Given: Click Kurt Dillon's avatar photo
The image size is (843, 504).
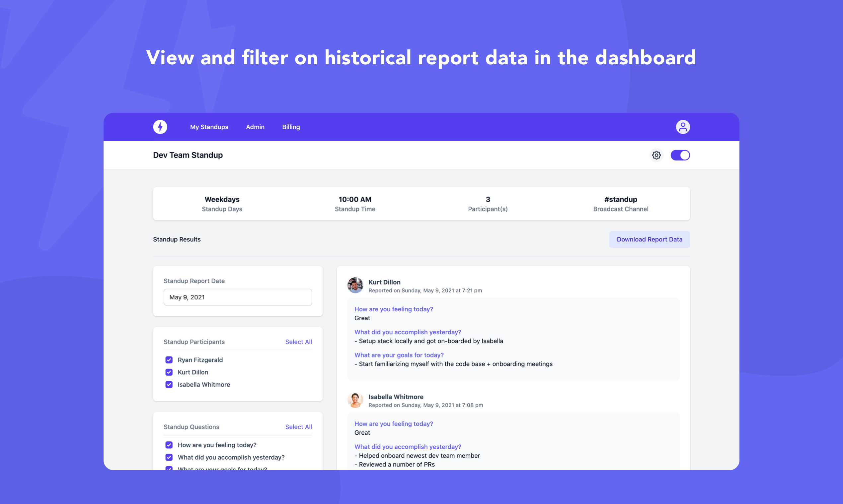Looking at the screenshot, I should coord(355,285).
